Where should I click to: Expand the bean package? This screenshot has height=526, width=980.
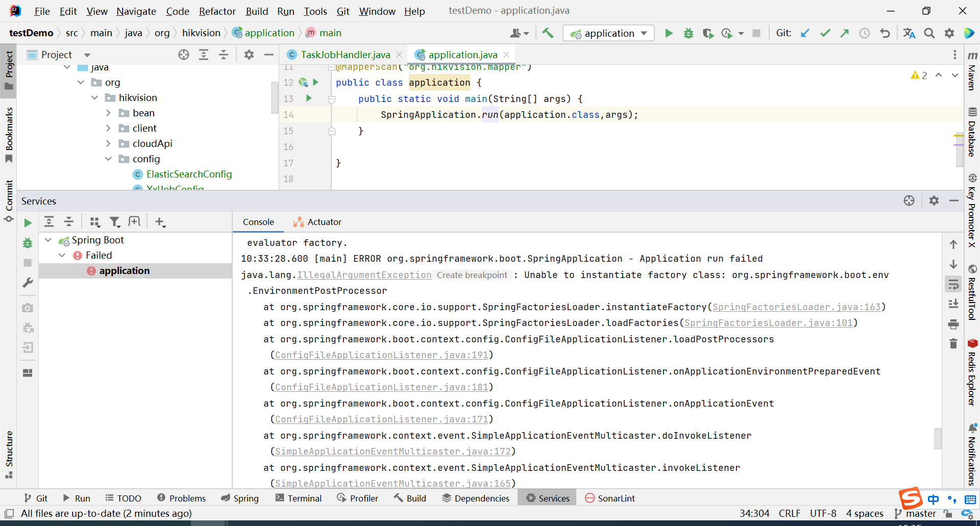(x=108, y=113)
